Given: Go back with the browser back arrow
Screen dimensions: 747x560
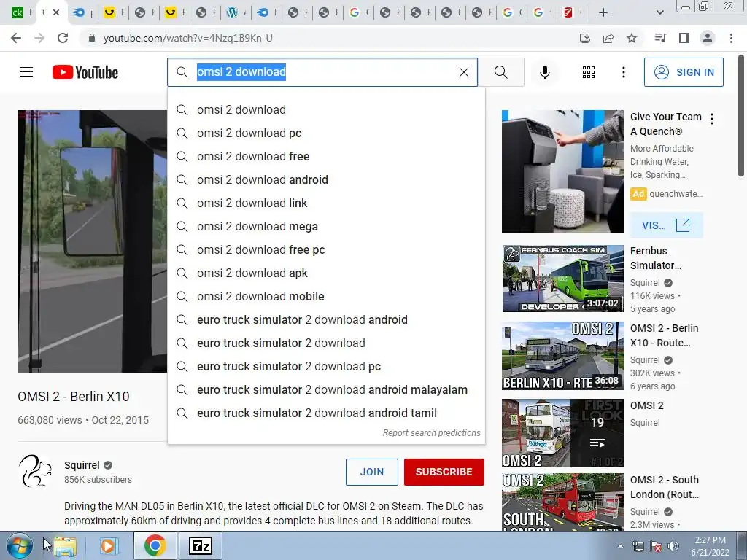Looking at the screenshot, I should tap(16, 38).
